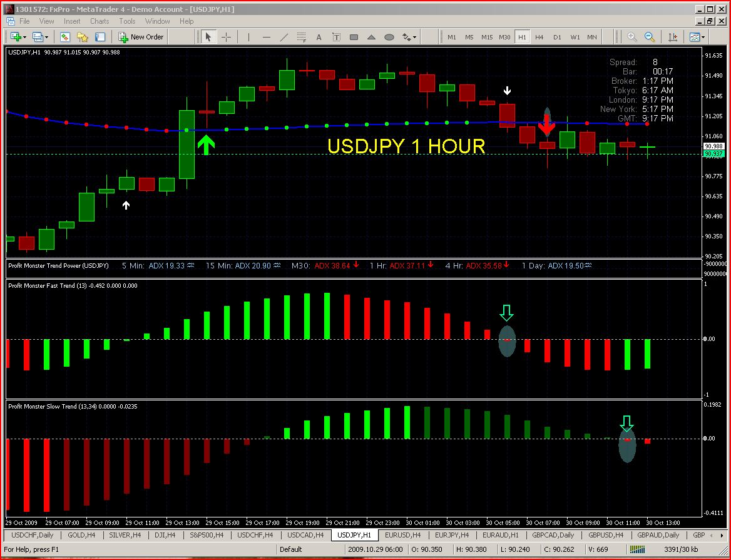The width and height of the screenshot is (731, 560).
Task: Switch to the USDCHF,Daily chart tab
Action: 32,535
